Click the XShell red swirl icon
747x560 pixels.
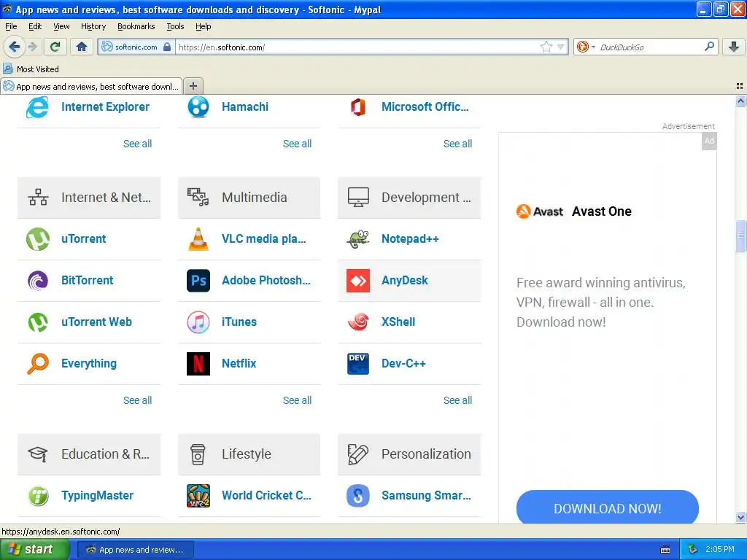coord(357,322)
